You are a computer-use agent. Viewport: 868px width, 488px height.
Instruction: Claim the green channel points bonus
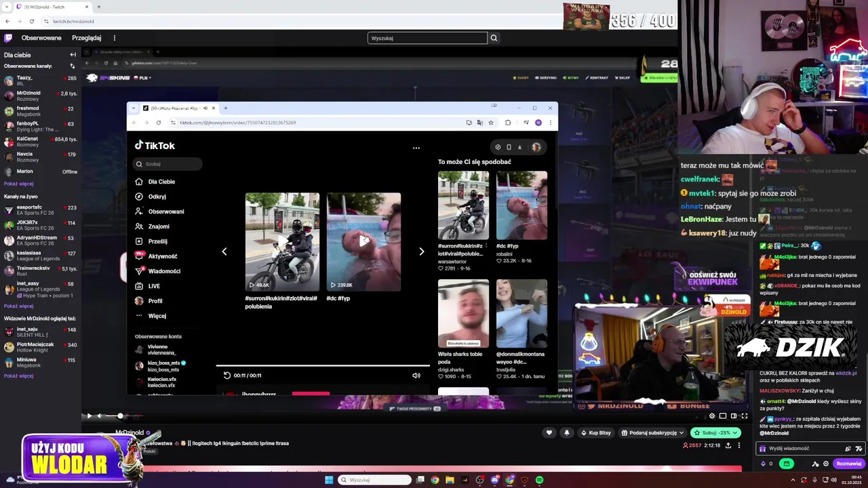pyautogui.click(x=786, y=464)
